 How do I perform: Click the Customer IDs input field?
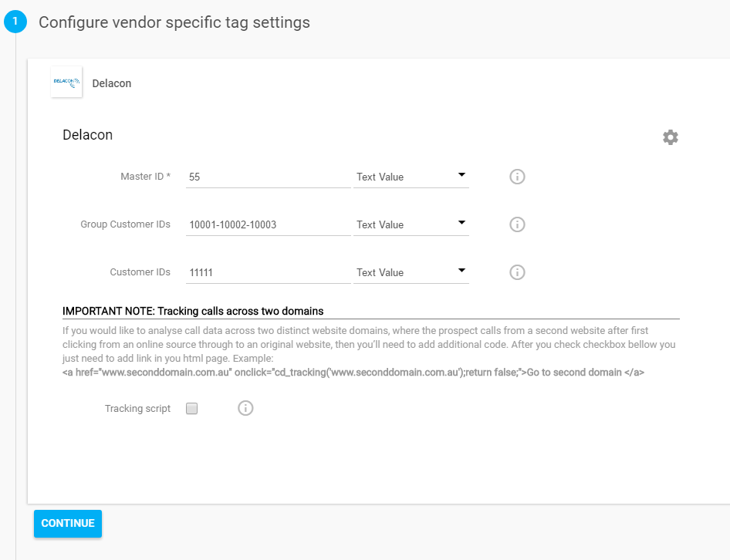(269, 272)
